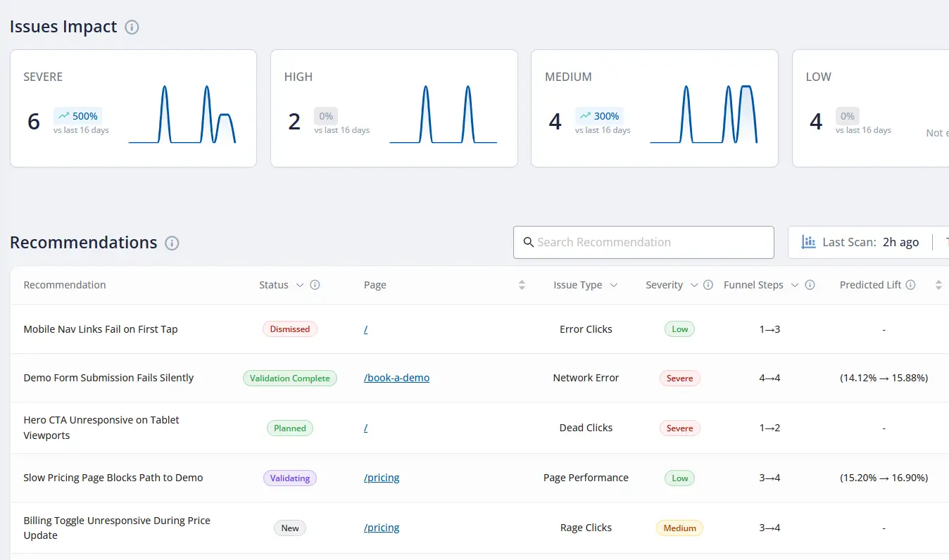The width and height of the screenshot is (949, 560).
Task: Click the info icon beside Issues Impact
Action: point(132,27)
